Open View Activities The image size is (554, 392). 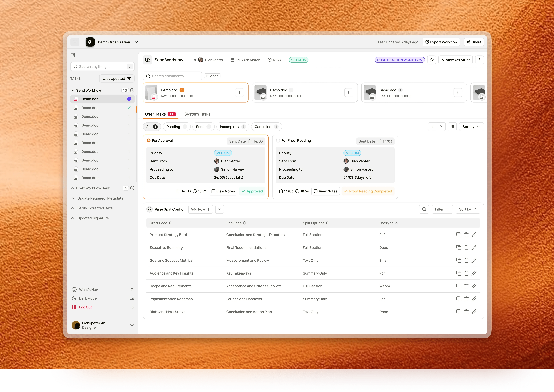455,60
